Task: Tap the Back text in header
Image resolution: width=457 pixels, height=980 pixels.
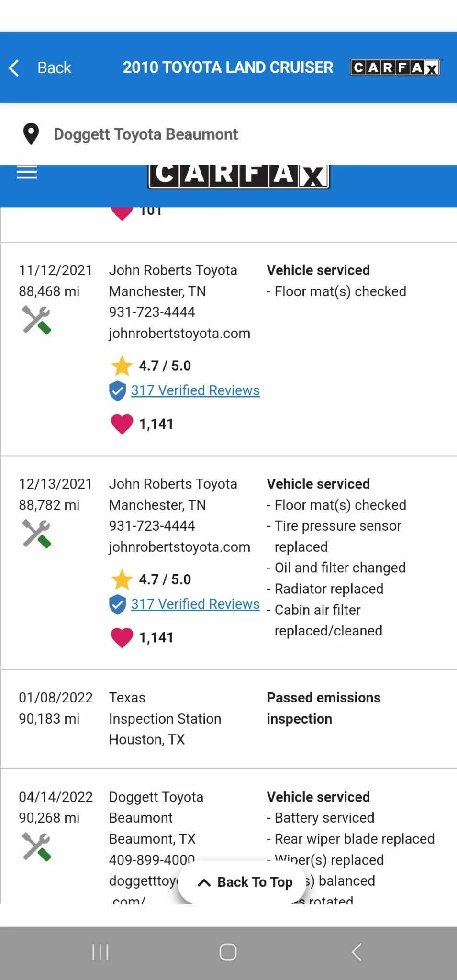Action: pos(54,68)
